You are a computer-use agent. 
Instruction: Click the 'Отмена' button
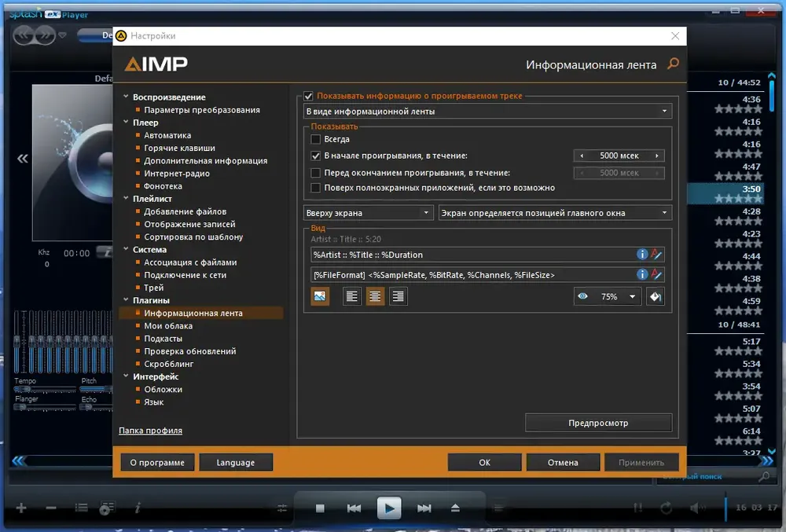[563, 462]
